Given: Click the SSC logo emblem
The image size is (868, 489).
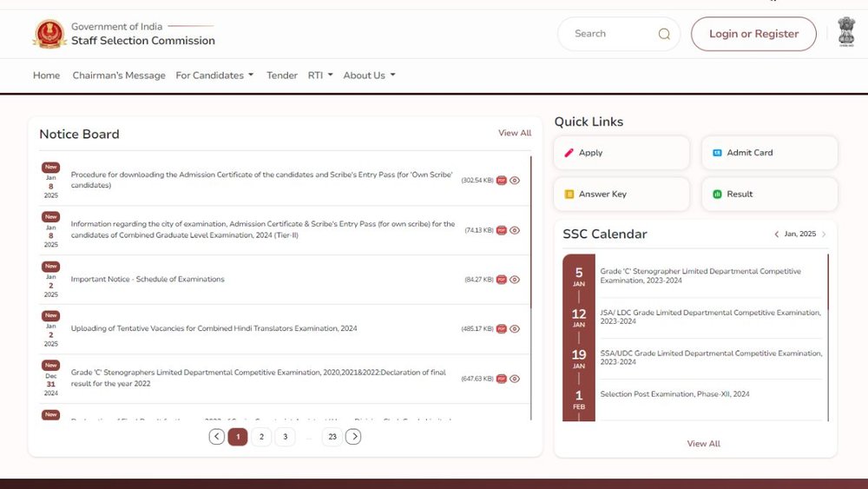Looking at the screenshot, I should coord(49,34).
